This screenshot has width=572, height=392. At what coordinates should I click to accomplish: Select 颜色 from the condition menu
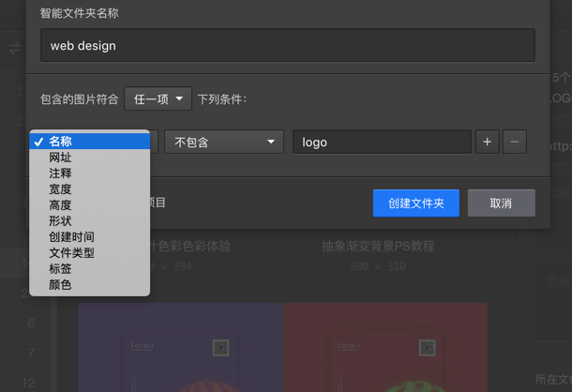[61, 285]
